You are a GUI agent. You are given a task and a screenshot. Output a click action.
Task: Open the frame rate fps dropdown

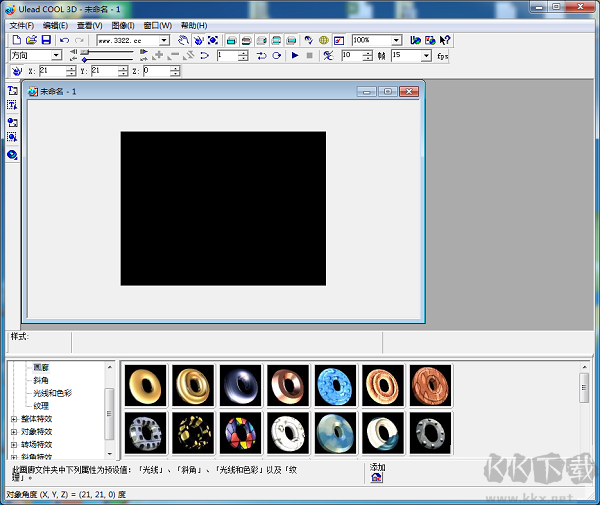click(x=426, y=56)
